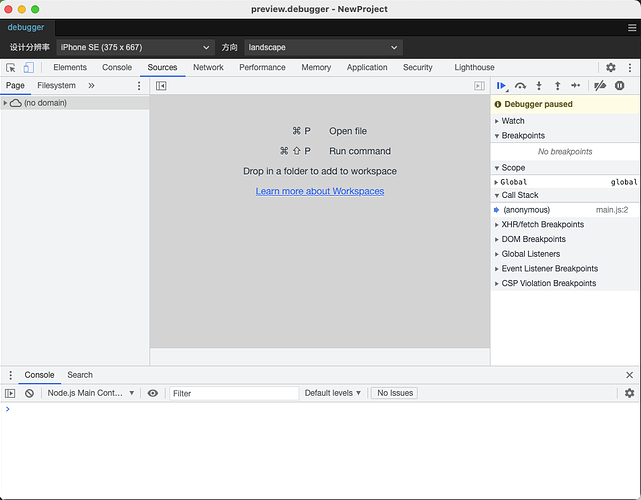Expand the (no domain) tree node
This screenshot has height=500, width=641.
tap(5, 103)
